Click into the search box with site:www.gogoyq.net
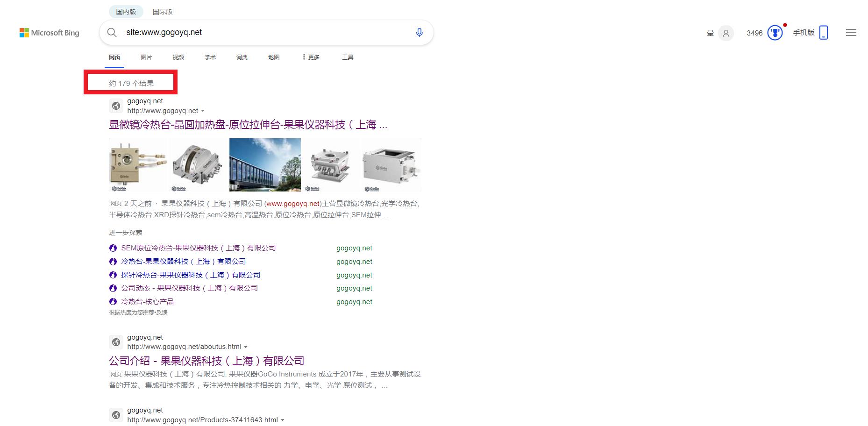Image resolution: width=868 pixels, height=426 pixels. 266,32
